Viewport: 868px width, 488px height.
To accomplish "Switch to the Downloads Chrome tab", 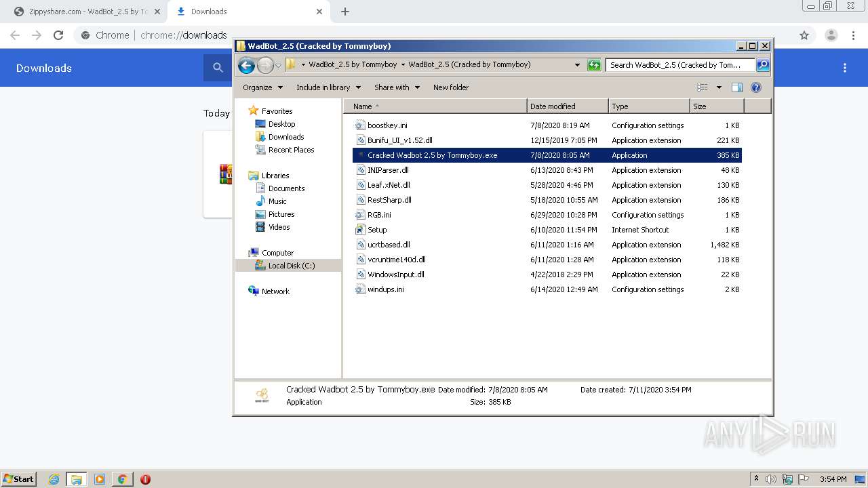I will (x=248, y=12).
